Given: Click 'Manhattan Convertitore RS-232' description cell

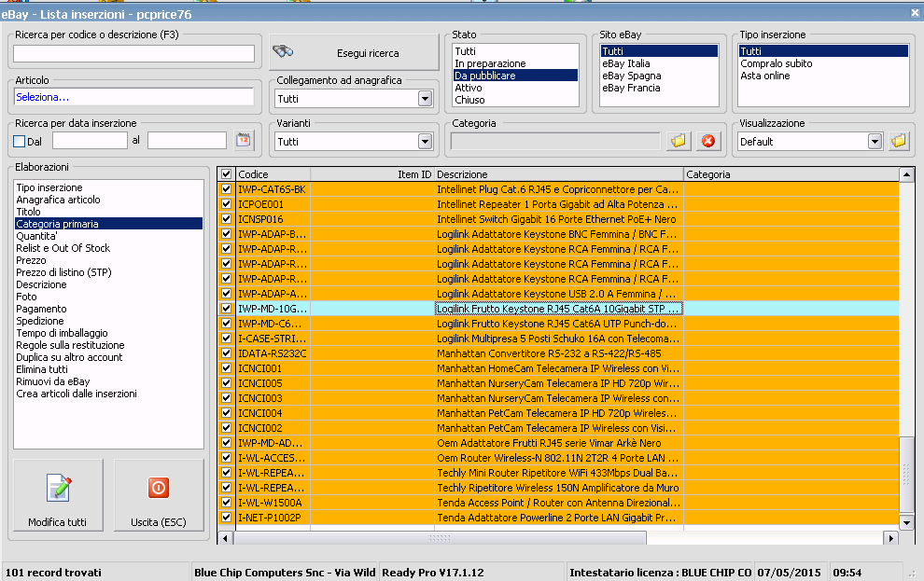Looking at the screenshot, I should [x=559, y=353].
